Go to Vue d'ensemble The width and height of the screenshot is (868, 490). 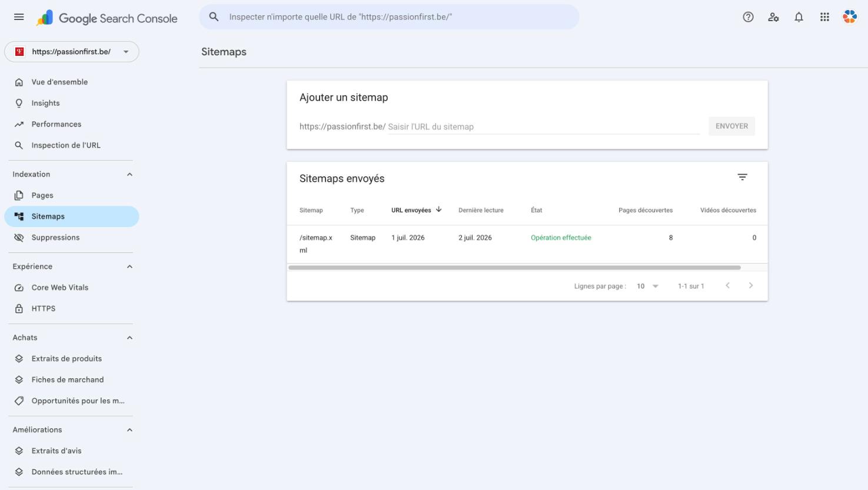point(72,82)
